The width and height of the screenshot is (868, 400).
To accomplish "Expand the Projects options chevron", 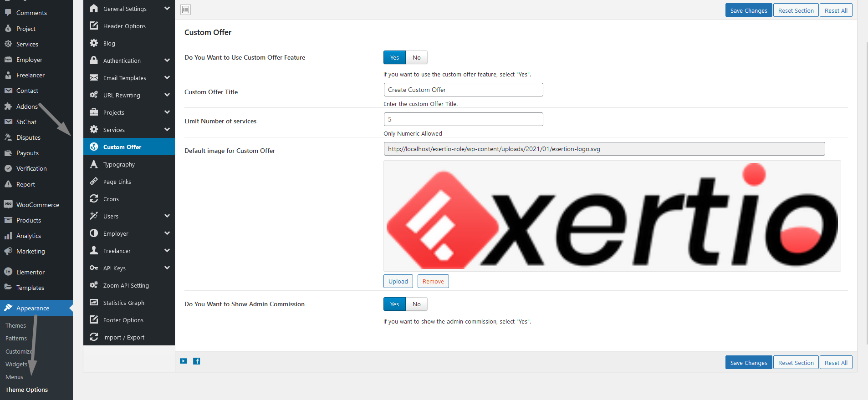I will (167, 112).
